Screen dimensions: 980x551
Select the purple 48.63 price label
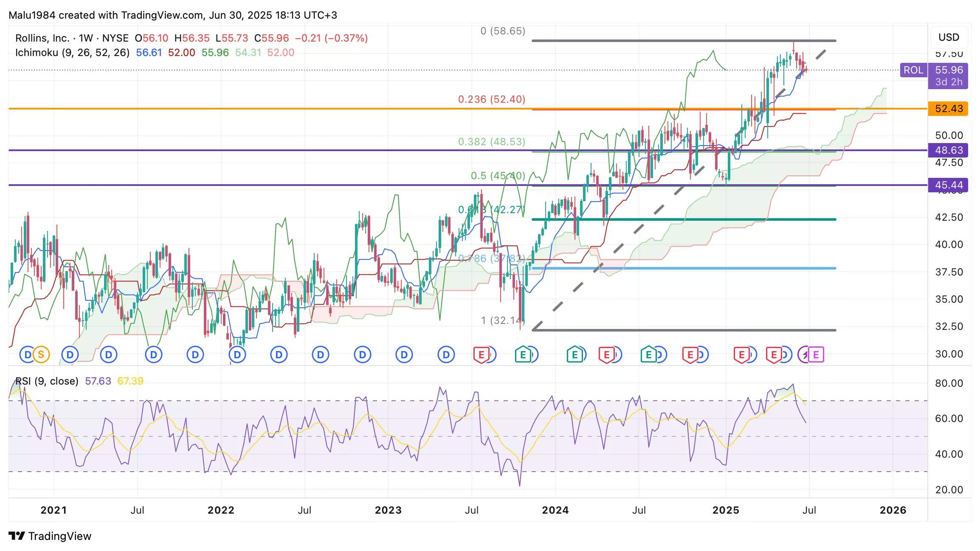pyautogui.click(x=949, y=150)
